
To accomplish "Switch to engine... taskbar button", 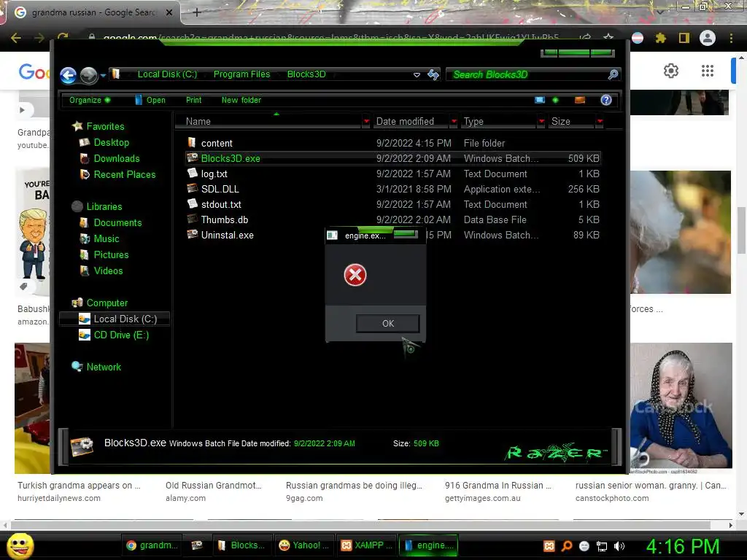I will (x=427, y=545).
